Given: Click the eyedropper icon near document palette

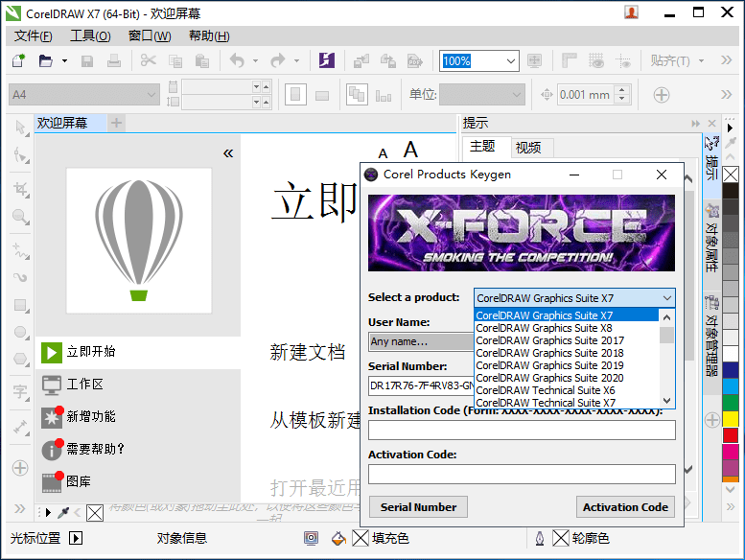Looking at the screenshot, I should (x=62, y=512).
